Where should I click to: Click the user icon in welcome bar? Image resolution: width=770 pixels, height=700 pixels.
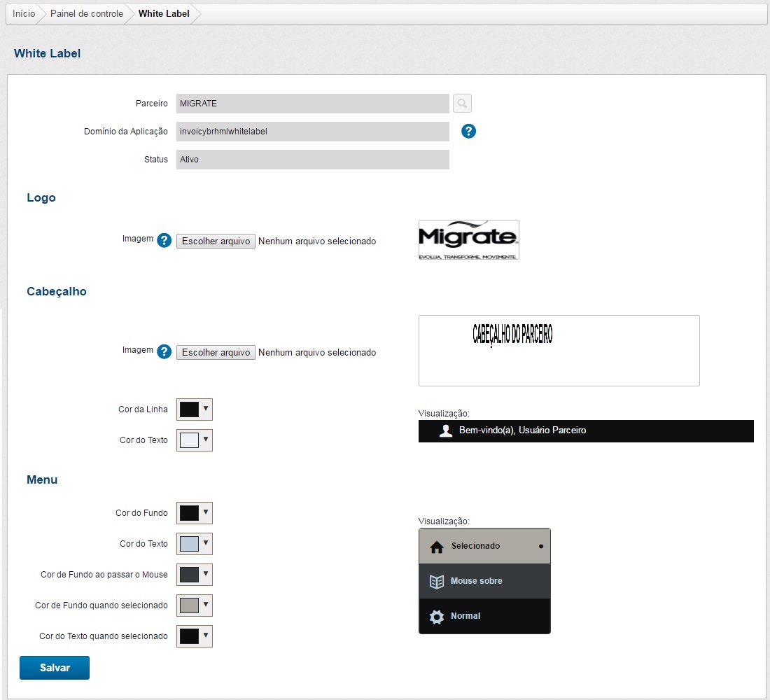pos(446,430)
